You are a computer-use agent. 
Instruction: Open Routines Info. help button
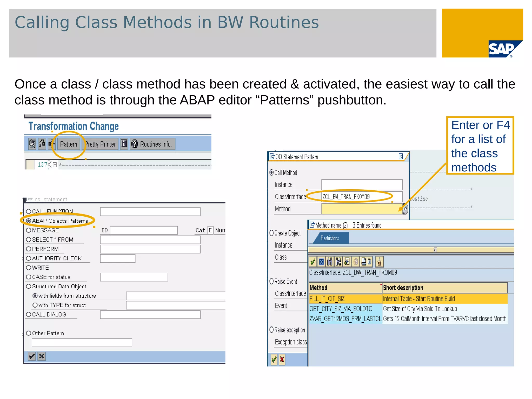[x=152, y=144]
